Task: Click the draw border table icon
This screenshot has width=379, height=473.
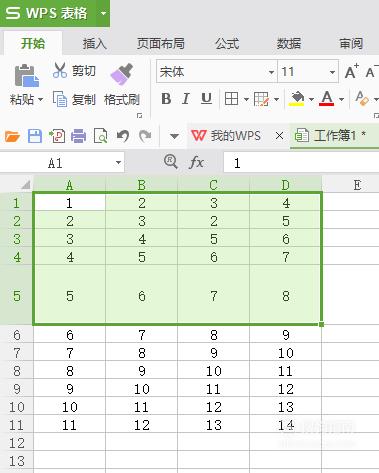Action: point(261,99)
